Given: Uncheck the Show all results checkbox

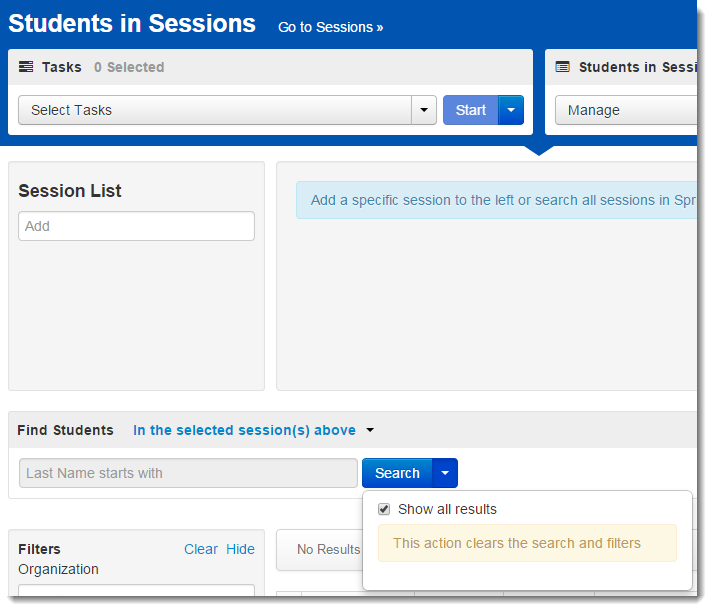Looking at the screenshot, I should (x=384, y=509).
